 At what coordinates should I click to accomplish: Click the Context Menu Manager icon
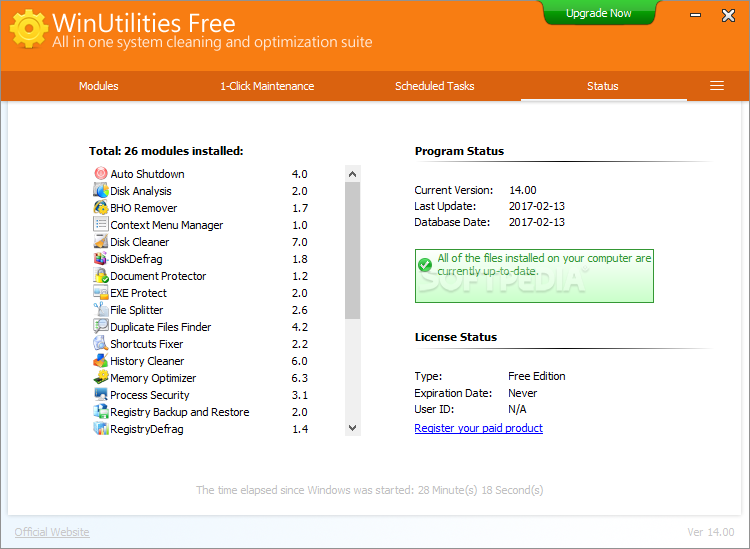click(100, 224)
